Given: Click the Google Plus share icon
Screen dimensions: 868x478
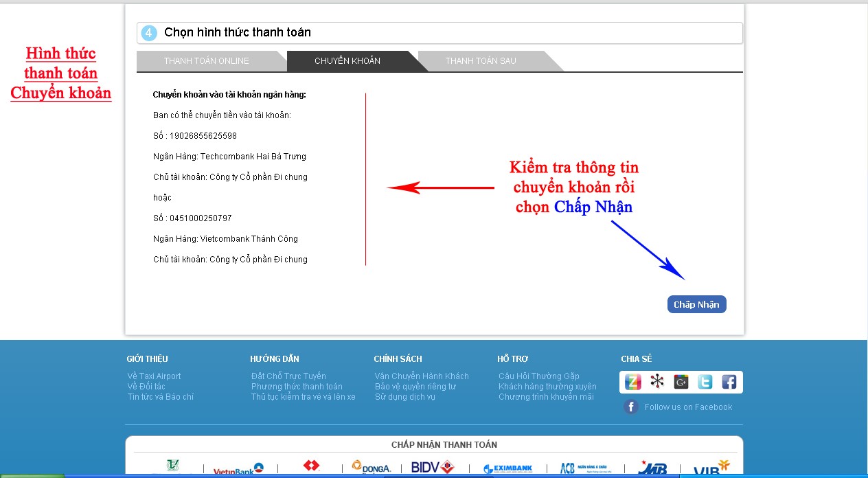Looking at the screenshot, I should click(681, 382).
